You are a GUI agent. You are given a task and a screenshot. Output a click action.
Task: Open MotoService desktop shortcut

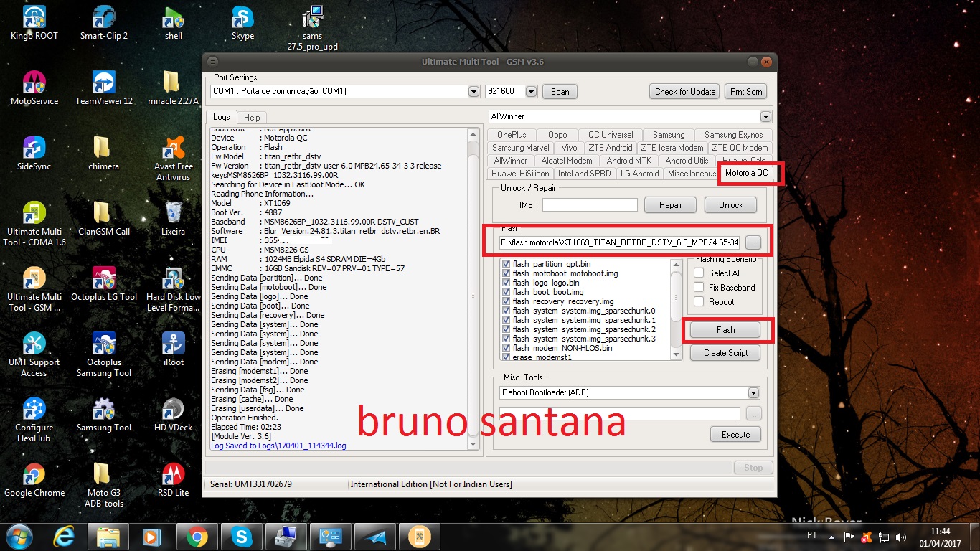pos(34,88)
